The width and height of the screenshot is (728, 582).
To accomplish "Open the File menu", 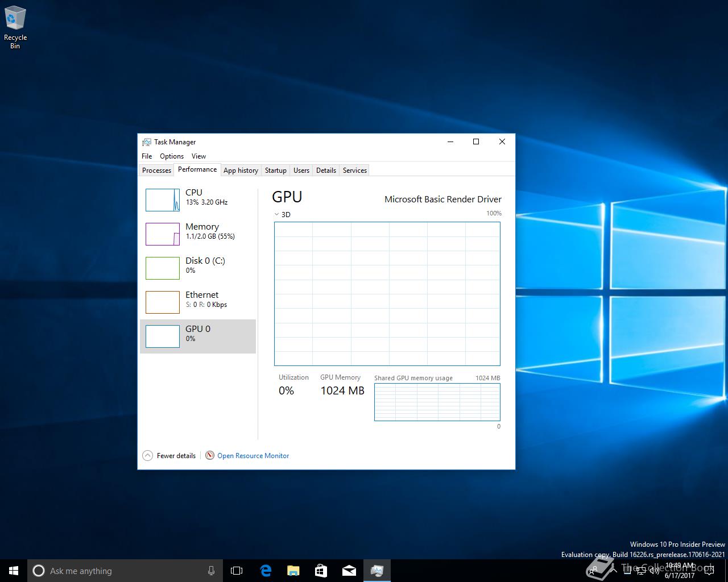I will click(x=147, y=156).
